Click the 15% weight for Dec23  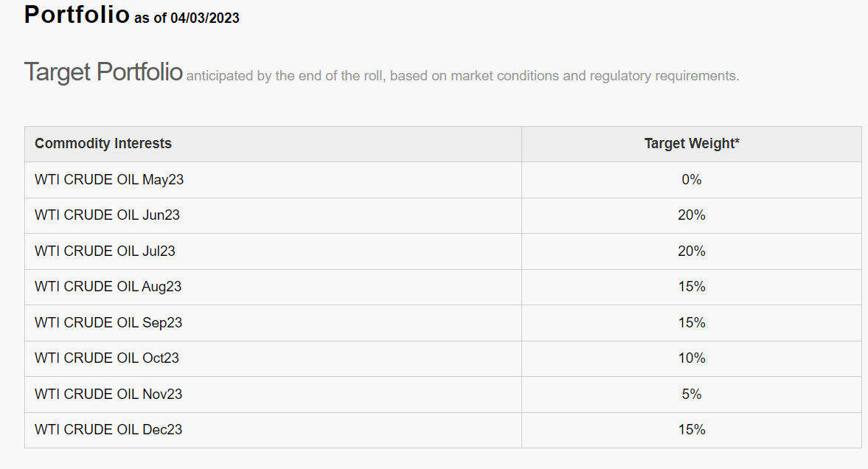tap(691, 430)
